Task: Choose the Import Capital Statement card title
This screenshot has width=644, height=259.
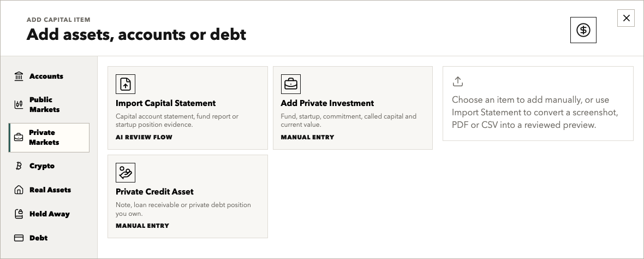Action: coord(165,103)
